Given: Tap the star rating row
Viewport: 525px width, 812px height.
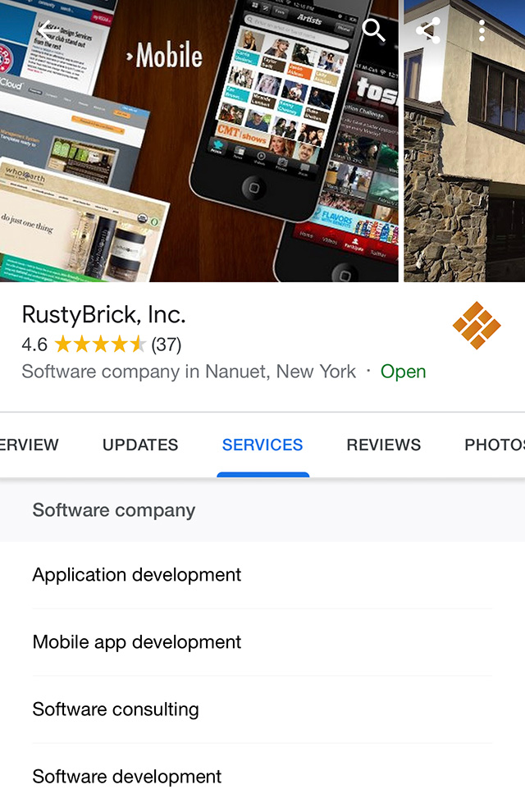Looking at the screenshot, I should [x=100, y=344].
